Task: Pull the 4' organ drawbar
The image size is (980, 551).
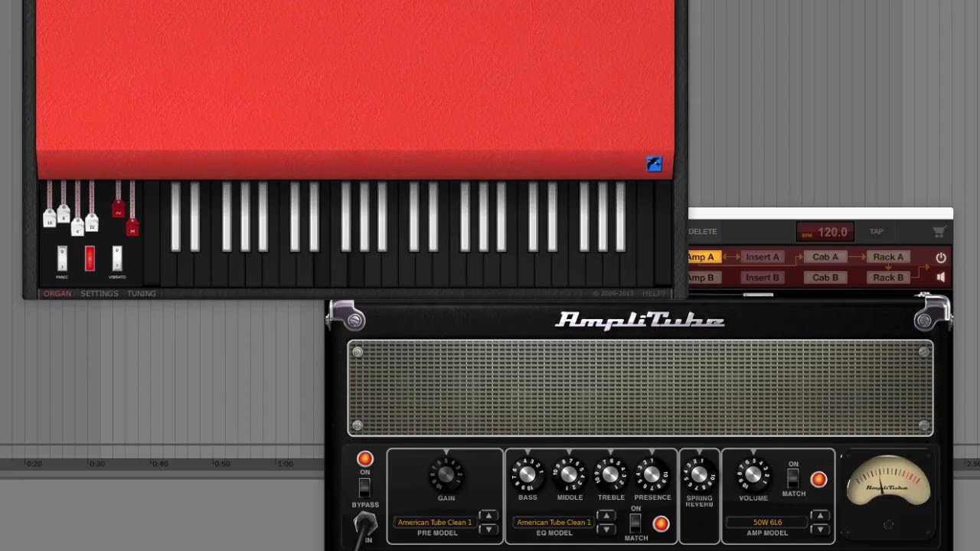Action: 77,227
